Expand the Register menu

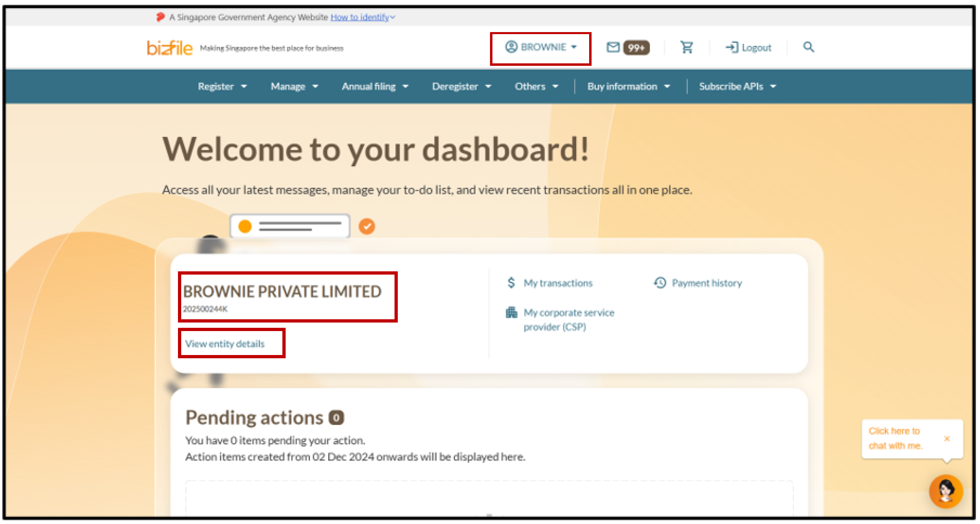(222, 87)
